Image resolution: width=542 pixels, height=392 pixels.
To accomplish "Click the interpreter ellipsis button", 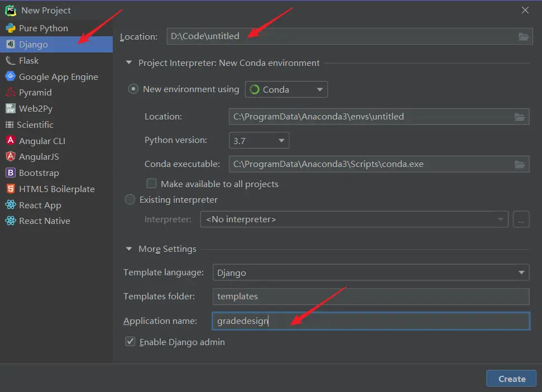I will coord(521,219).
